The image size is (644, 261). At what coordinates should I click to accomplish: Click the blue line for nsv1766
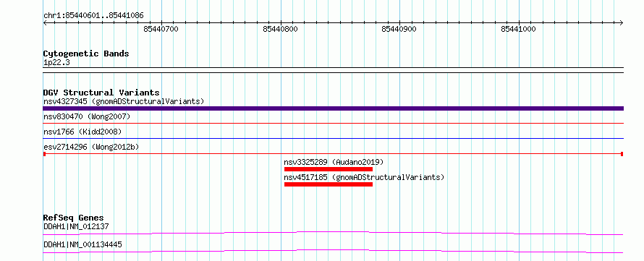pyautogui.click(x=333, y=138)
